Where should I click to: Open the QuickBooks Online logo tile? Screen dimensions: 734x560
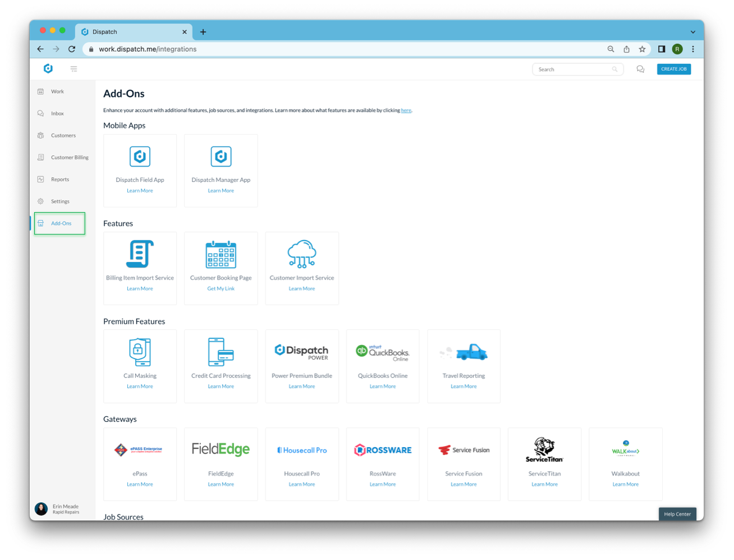point(383,352)
